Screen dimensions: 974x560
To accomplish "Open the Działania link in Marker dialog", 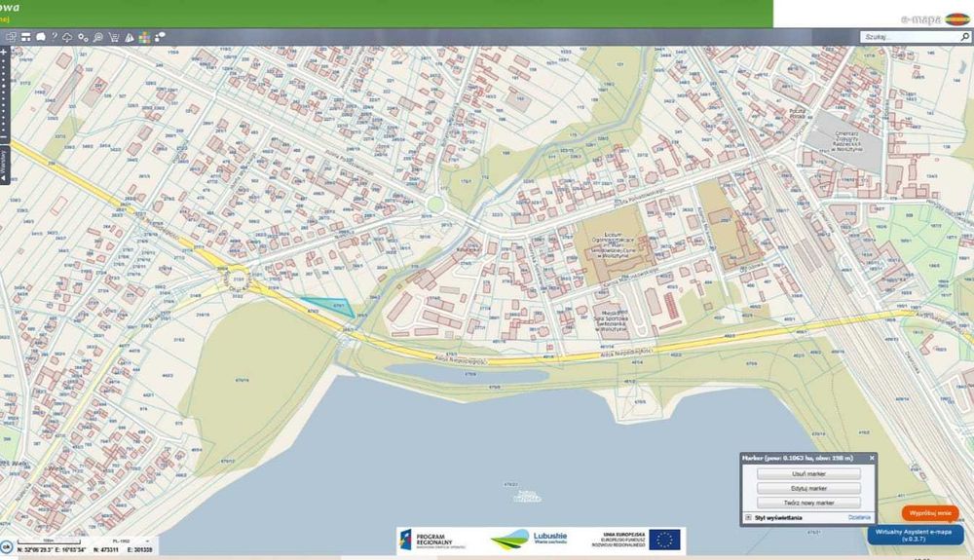I will 859,517.
